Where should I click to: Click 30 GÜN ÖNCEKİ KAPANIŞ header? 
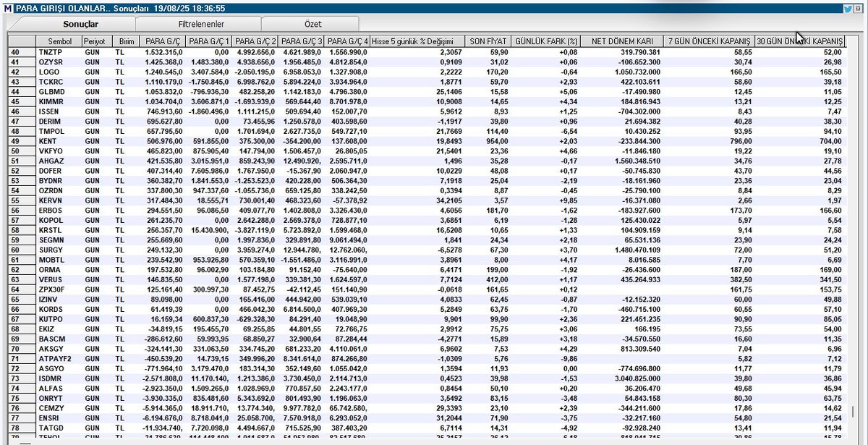tap(800, 41)
